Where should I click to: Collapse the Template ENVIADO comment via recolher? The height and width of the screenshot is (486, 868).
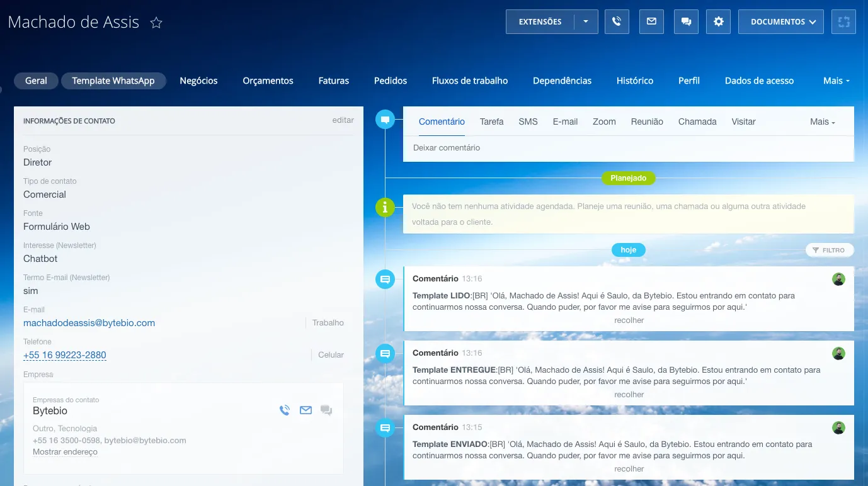point(629,469)
